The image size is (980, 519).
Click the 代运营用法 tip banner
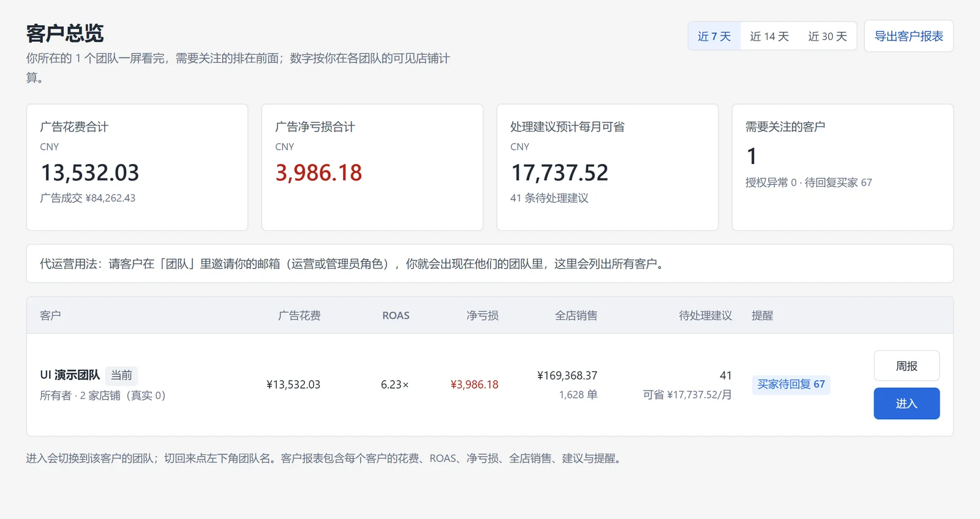(490, 264)
